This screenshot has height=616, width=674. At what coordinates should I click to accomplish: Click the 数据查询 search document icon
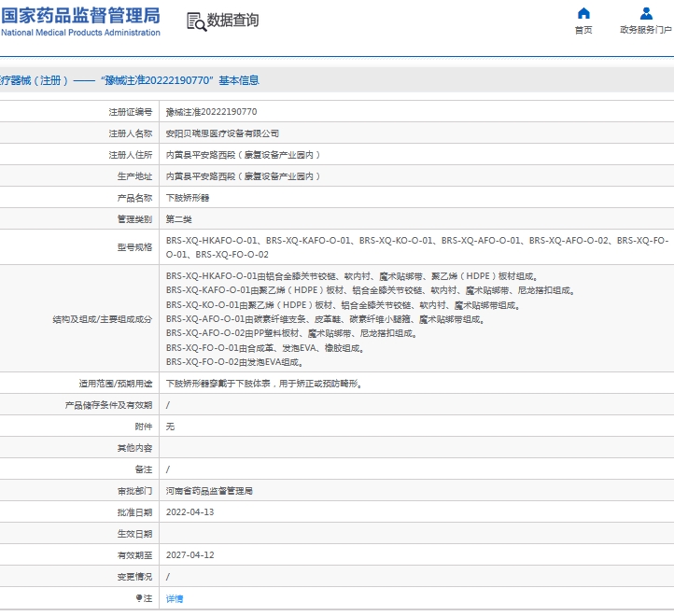196,21
